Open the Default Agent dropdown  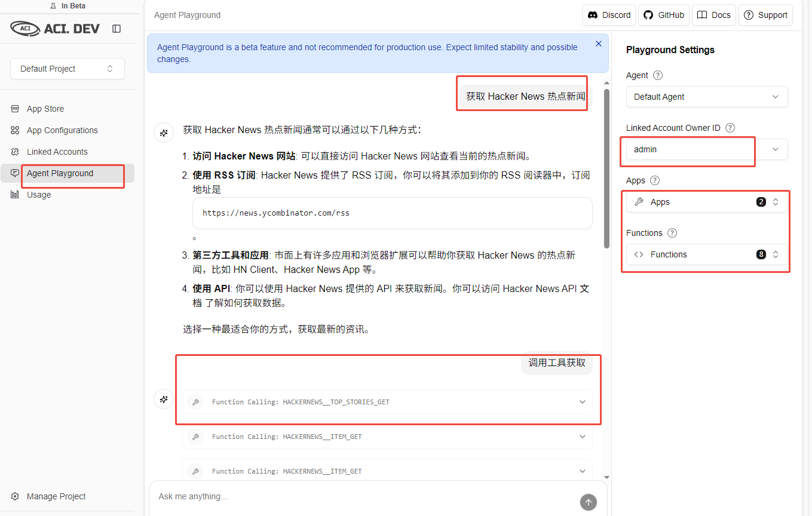tap(707, 97)
